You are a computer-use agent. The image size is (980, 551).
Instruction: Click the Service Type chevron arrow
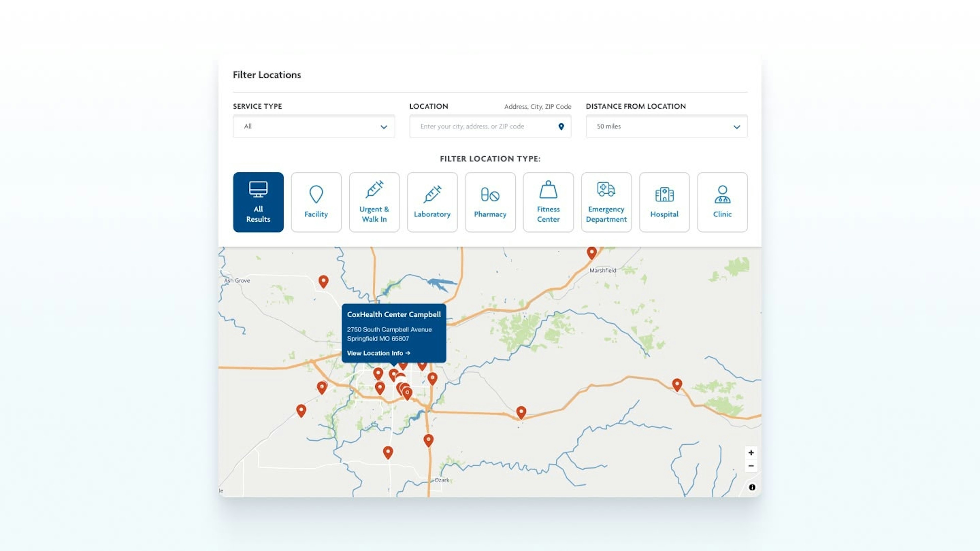[384, 127]
